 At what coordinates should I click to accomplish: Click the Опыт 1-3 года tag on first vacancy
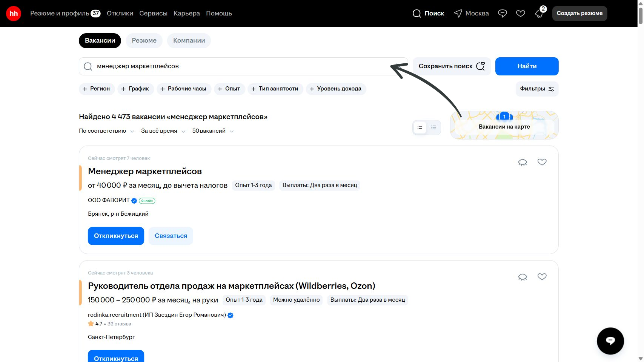coord(254,185)
